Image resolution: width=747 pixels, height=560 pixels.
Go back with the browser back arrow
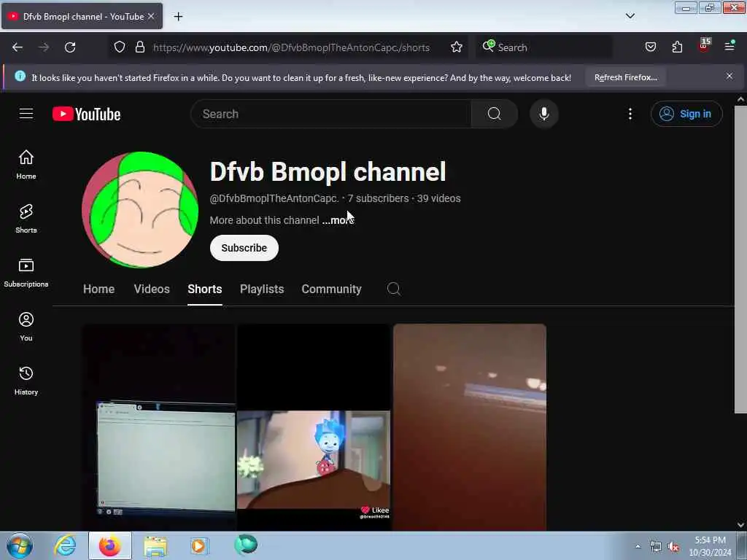[18, 47]
